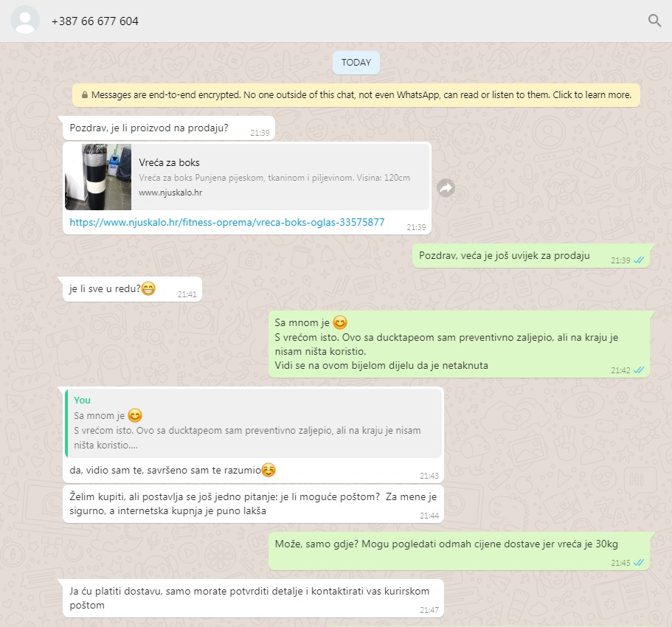Click the read ticks on 21:45 message

click(x=639, y=562)
